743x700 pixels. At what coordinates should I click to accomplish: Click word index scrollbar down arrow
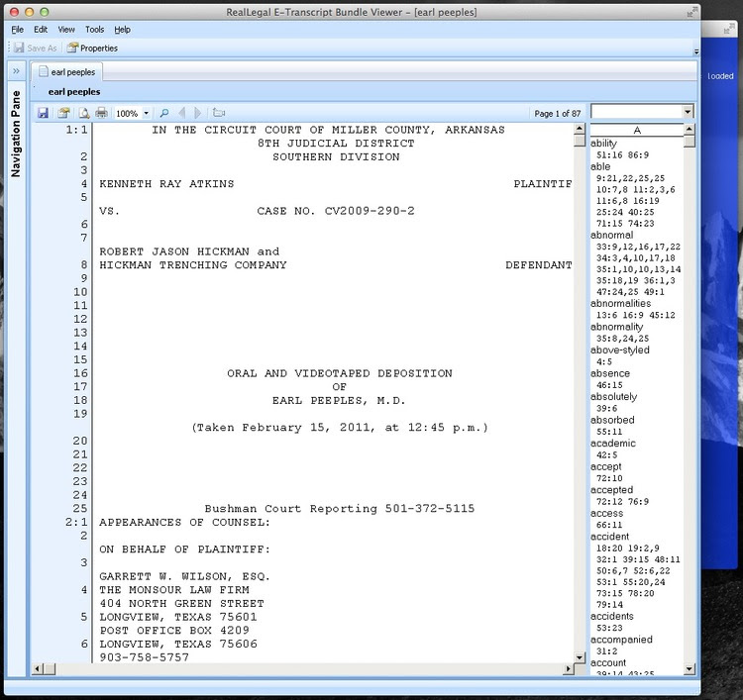[690, 668]
